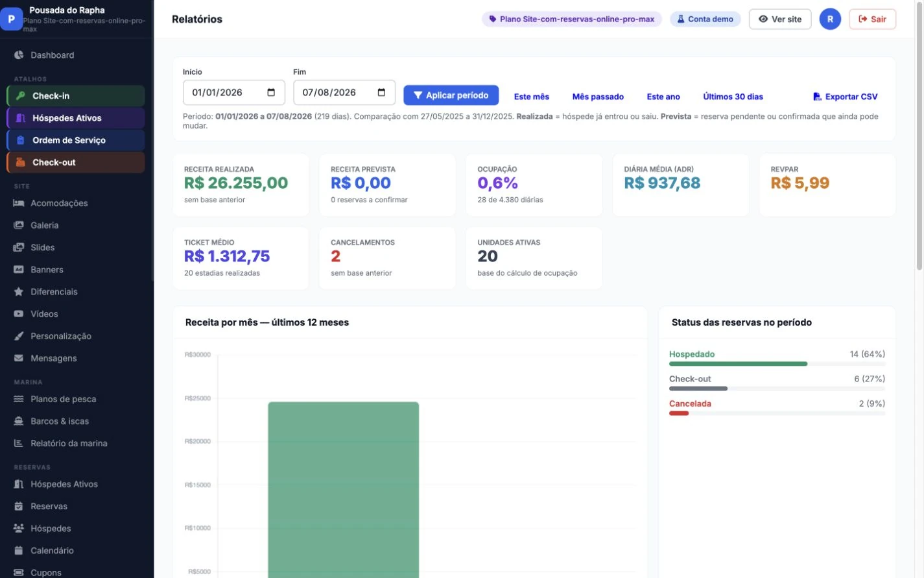Click the Ordem de Serviço clipboard icon
This screenshot has width=924, height=578.
pyautogui.click(x=21, y=140)
